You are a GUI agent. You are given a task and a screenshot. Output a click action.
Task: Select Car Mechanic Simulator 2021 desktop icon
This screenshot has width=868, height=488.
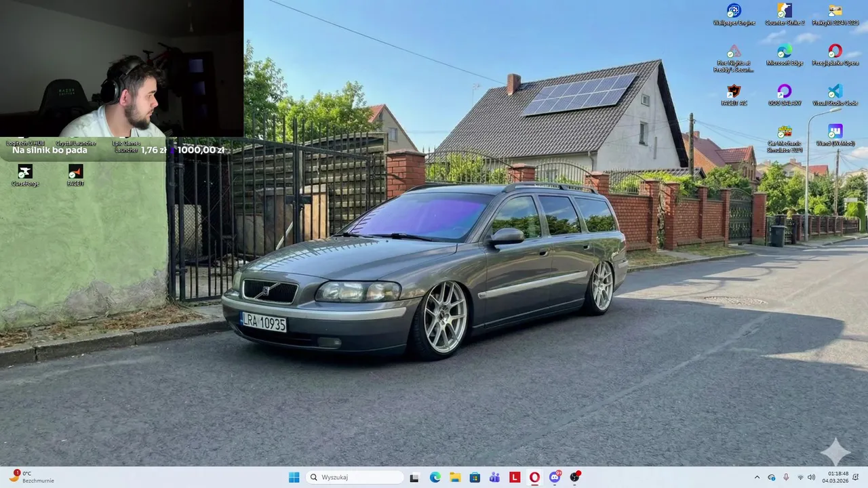(785, 139)
